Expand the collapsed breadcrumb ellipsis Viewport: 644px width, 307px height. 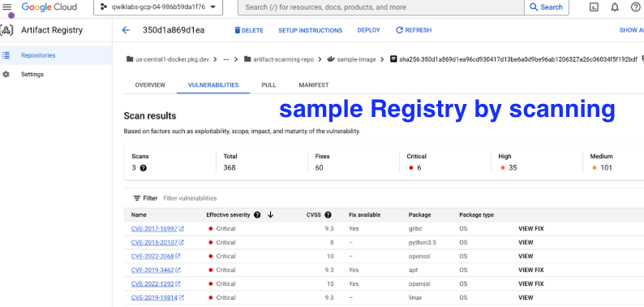[226, 59]
